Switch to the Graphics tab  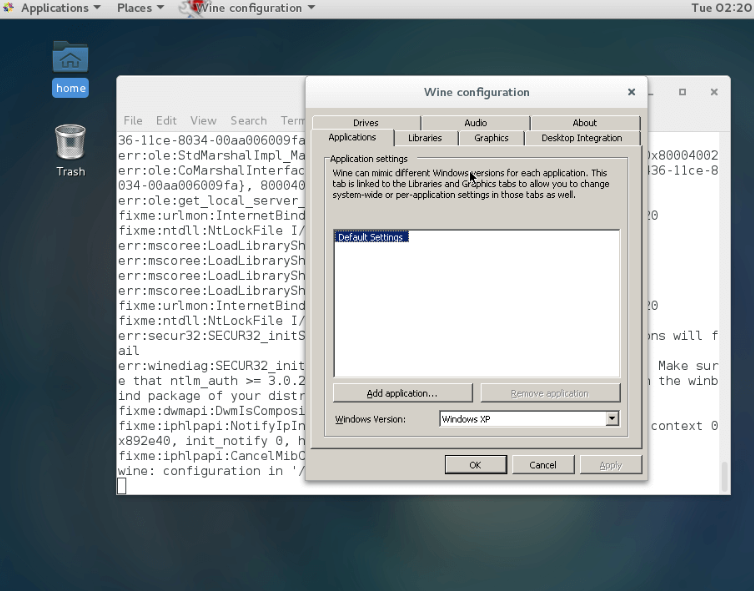[x=491, y=138]
